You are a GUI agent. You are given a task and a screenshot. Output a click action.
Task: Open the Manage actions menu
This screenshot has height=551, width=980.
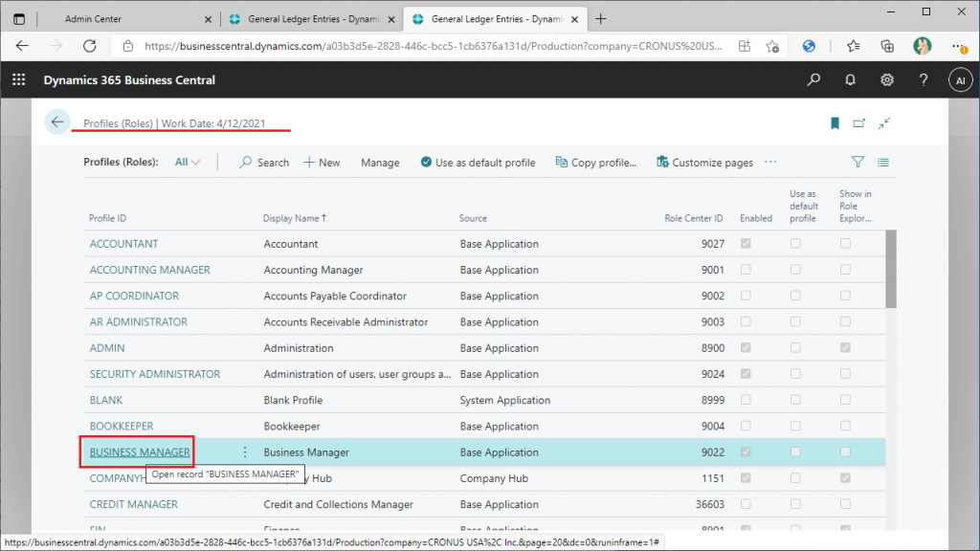(380, 163)
